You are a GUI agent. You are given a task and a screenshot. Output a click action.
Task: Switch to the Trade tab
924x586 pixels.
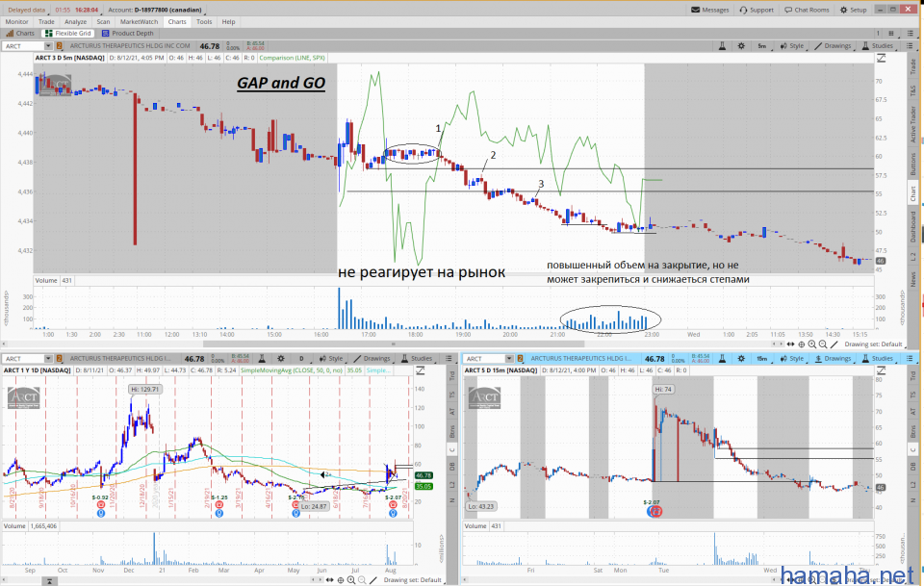coord(46,22)
